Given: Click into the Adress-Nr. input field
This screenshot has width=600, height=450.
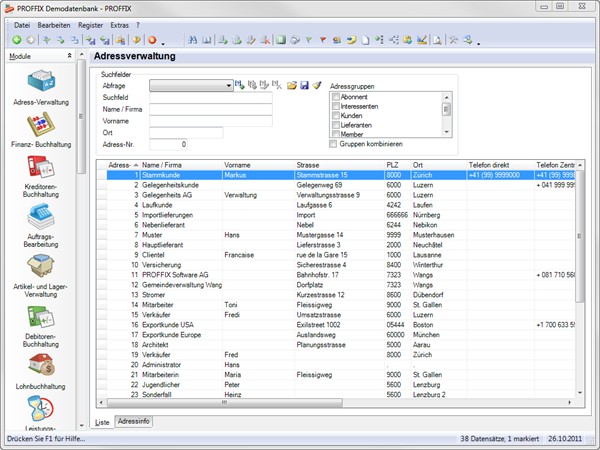Looking at the screenshot, I should tap(168, 145).
